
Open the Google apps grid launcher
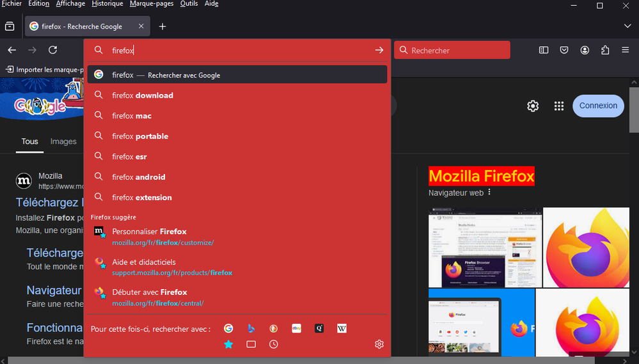click(x=559, y=106)
